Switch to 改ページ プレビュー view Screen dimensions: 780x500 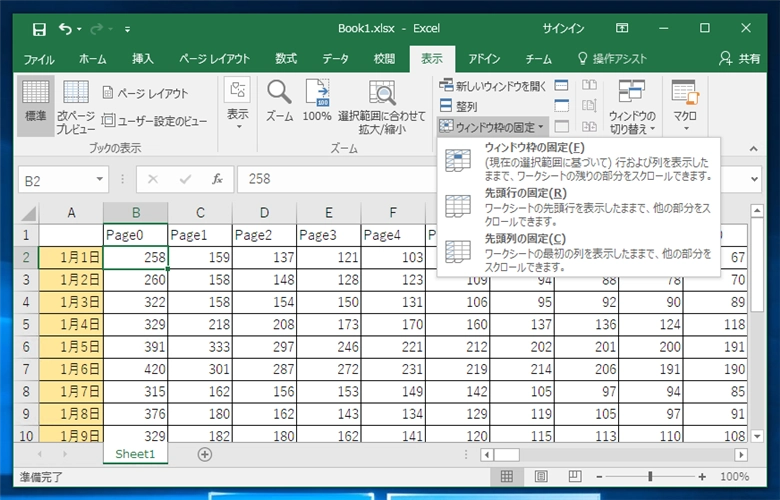[76, 106]
